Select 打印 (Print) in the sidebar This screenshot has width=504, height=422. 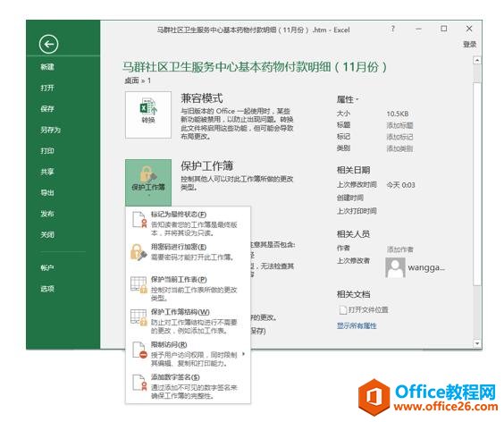tap(47, 151)
